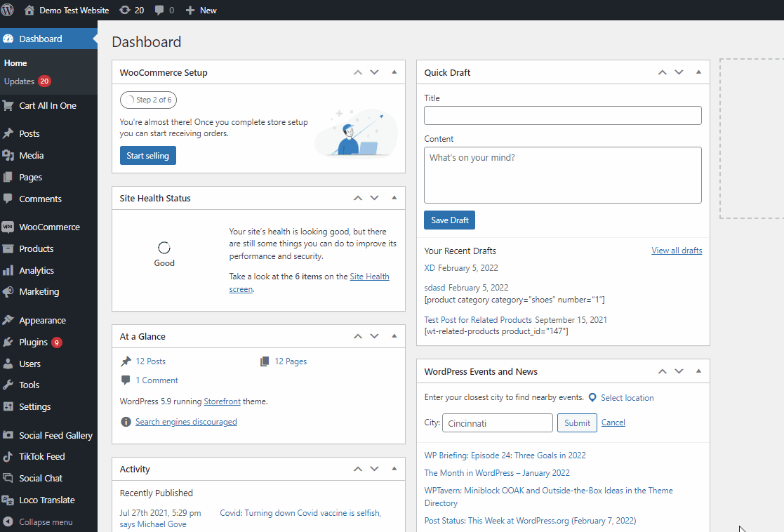Click the location pin icon near Select location

click(592, 397)
